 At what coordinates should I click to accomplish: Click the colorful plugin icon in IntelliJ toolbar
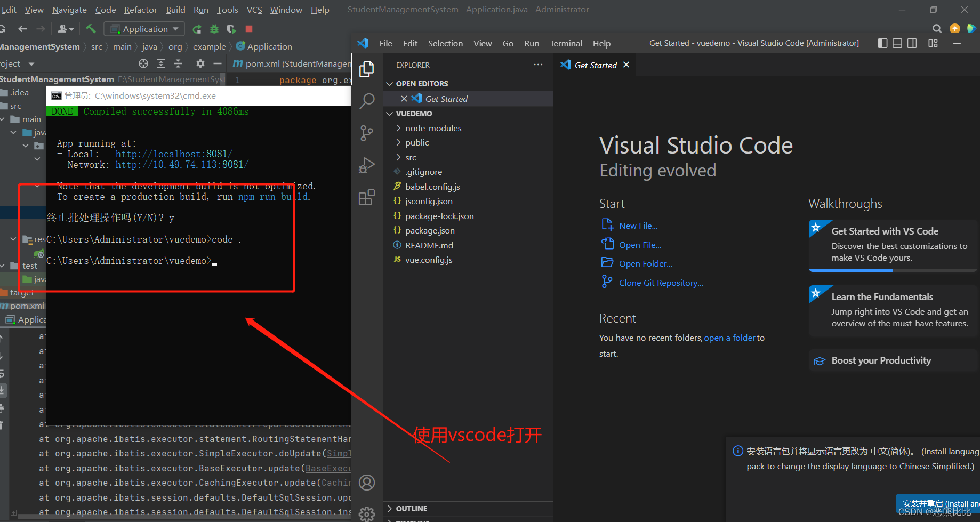971,28
